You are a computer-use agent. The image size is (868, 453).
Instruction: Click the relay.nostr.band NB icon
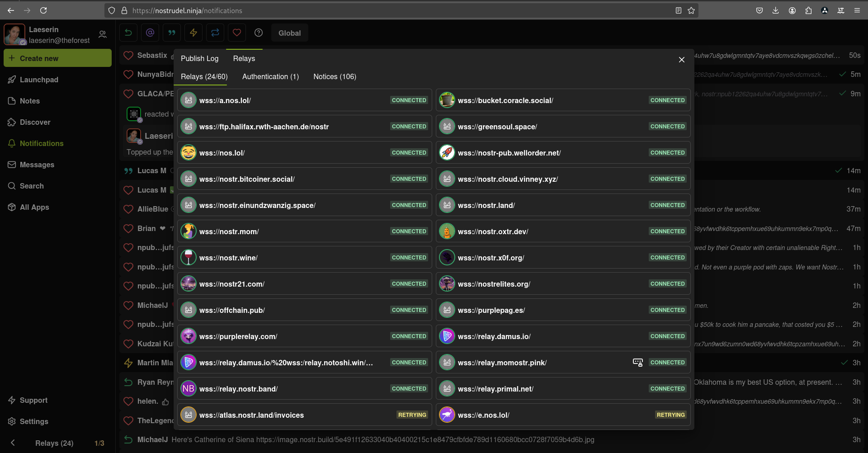189,389
